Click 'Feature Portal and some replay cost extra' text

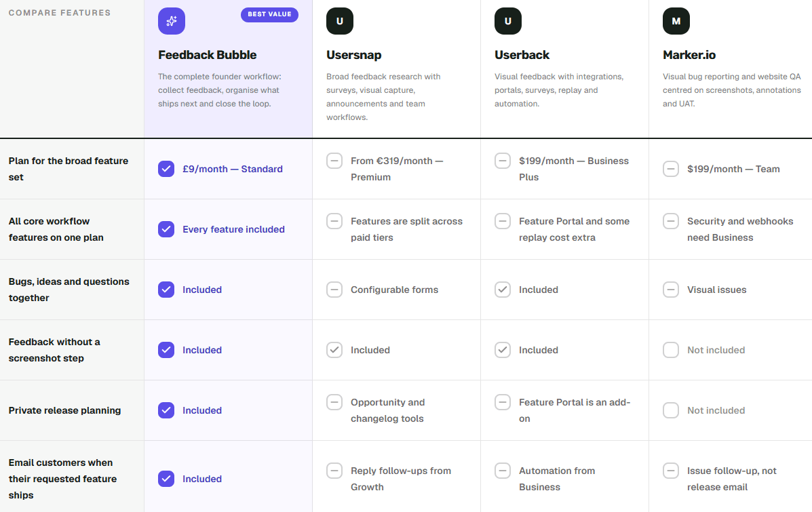tap(575, 229)
